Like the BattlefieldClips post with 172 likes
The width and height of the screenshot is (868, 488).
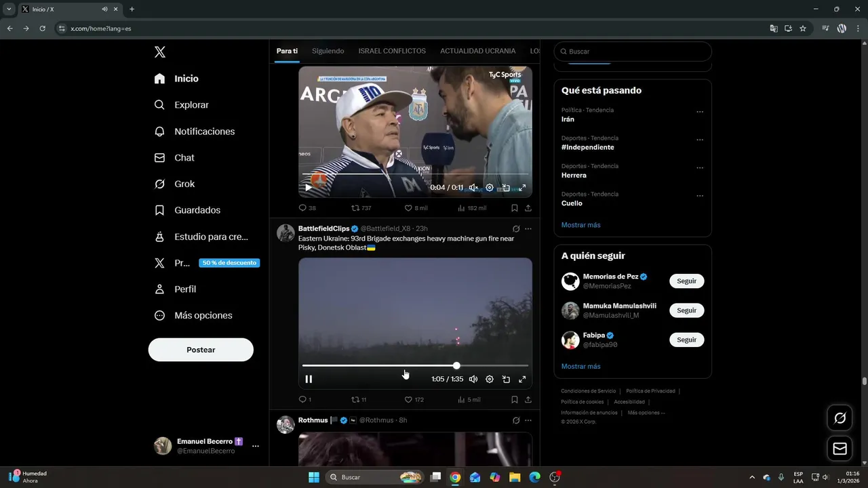point(414,400)
